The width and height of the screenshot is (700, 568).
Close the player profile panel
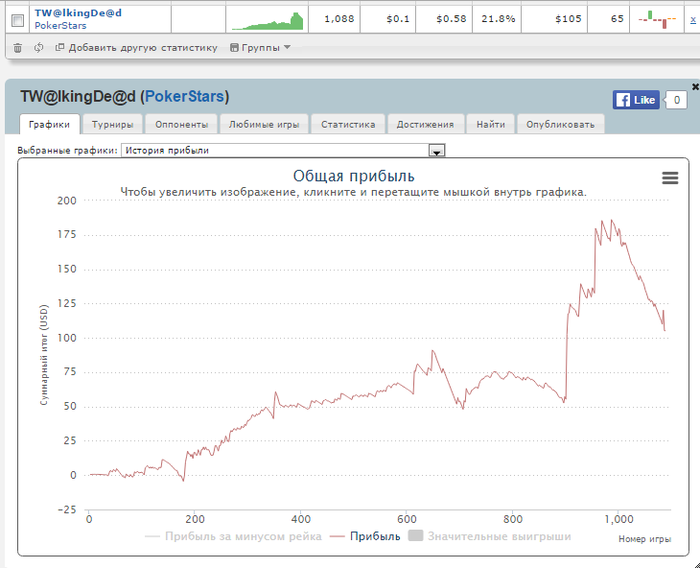tap(695, 87)
